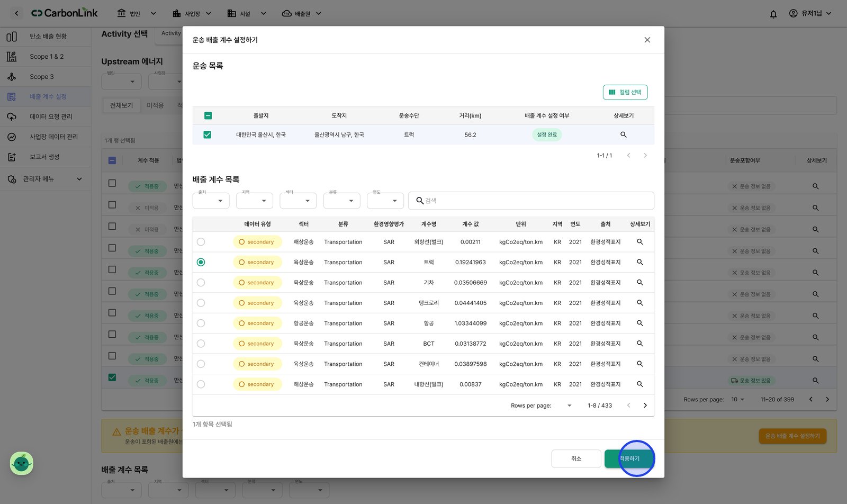Open the 배출원 top menu
847x504 pixels.
(301, 14)
